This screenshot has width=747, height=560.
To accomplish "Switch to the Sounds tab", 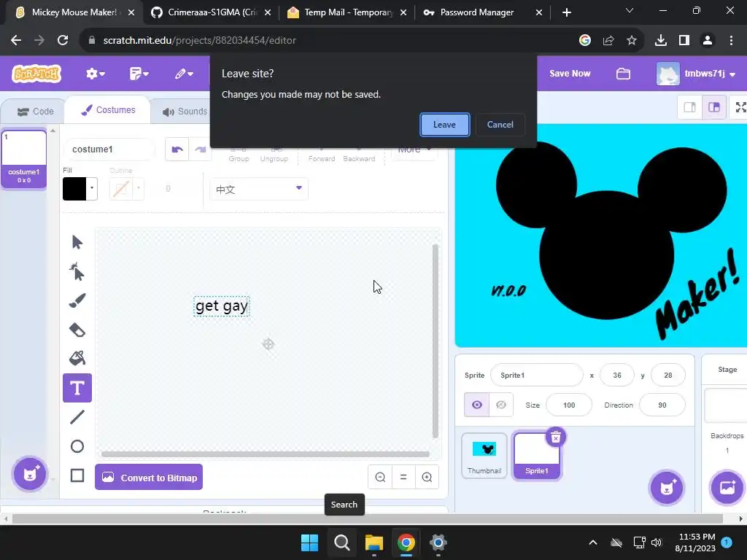I will (185, 112).
